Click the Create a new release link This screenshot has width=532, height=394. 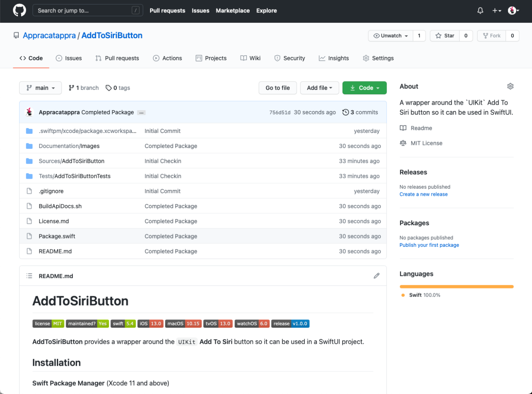pyautogui.click(x=424, y=194)
